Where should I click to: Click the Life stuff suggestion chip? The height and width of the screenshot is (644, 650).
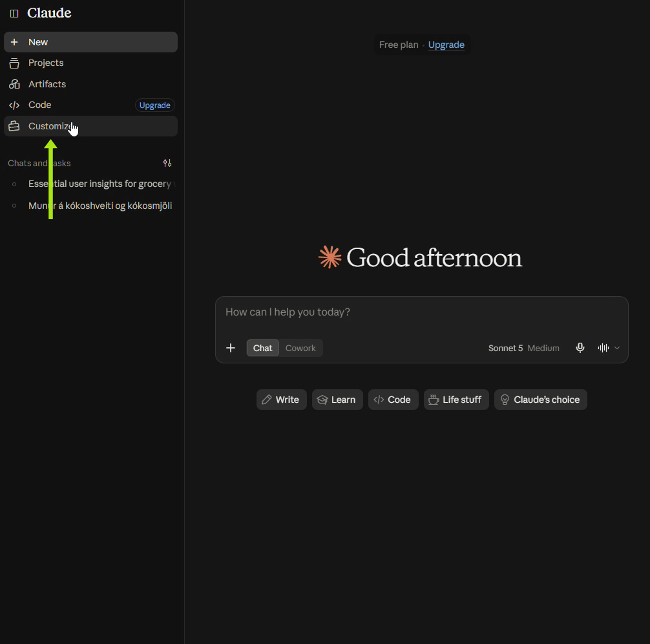point(456,400)
